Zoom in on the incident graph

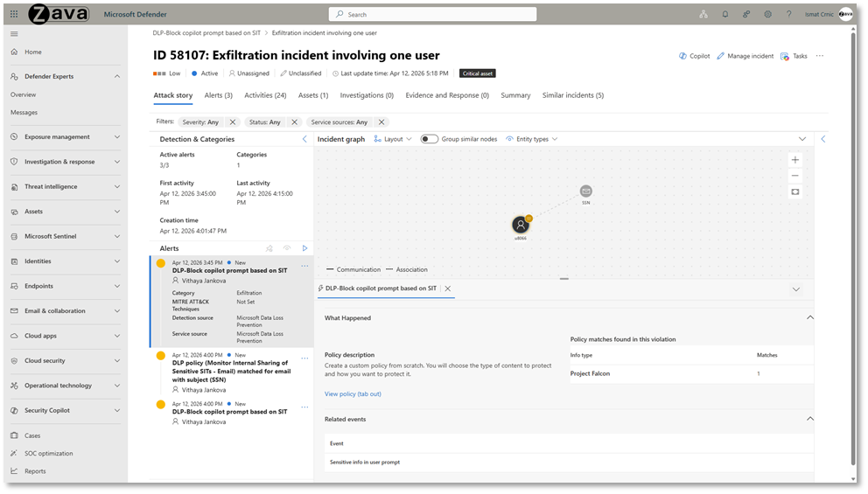tap(795, 160)
